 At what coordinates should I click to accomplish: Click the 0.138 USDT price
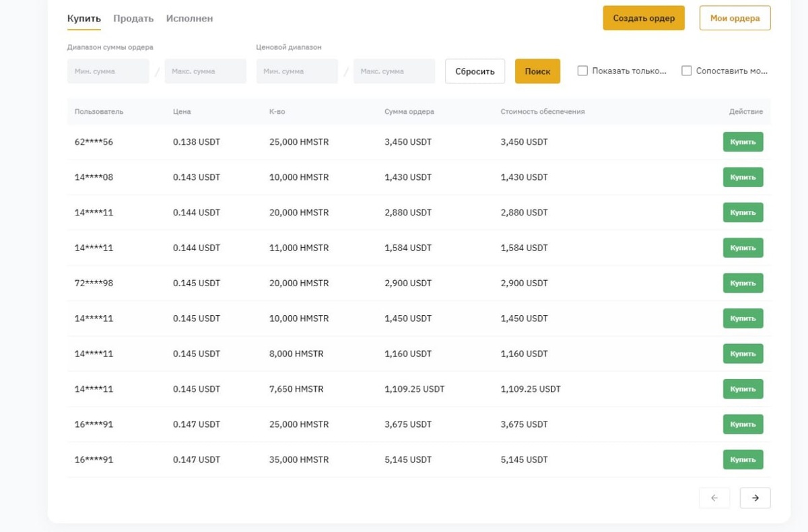pos(197,142)
